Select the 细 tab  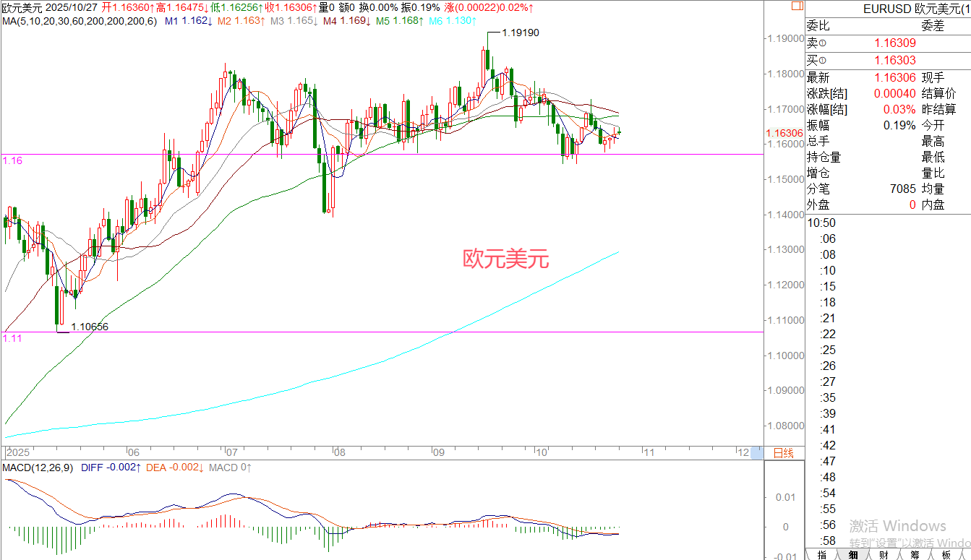pyautogui.click(x=853, y=554)
